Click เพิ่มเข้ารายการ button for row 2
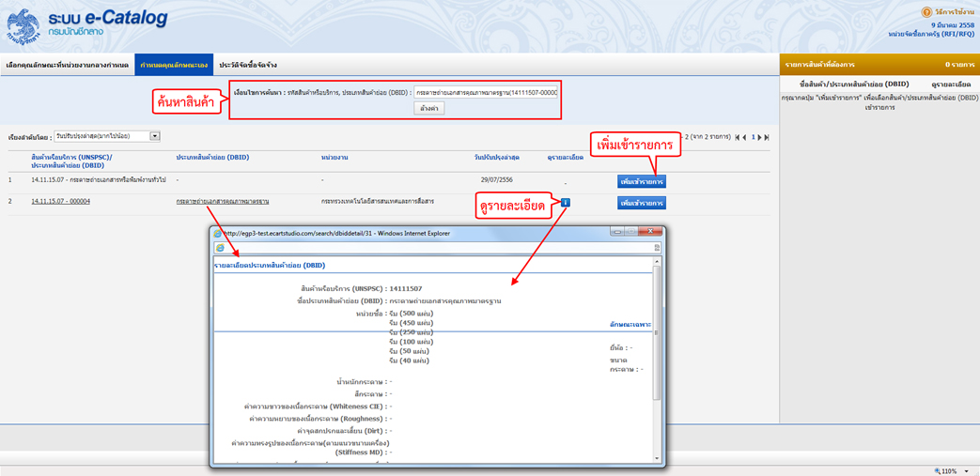The height and width of the screenshot is (476, 980). (642, 203)
